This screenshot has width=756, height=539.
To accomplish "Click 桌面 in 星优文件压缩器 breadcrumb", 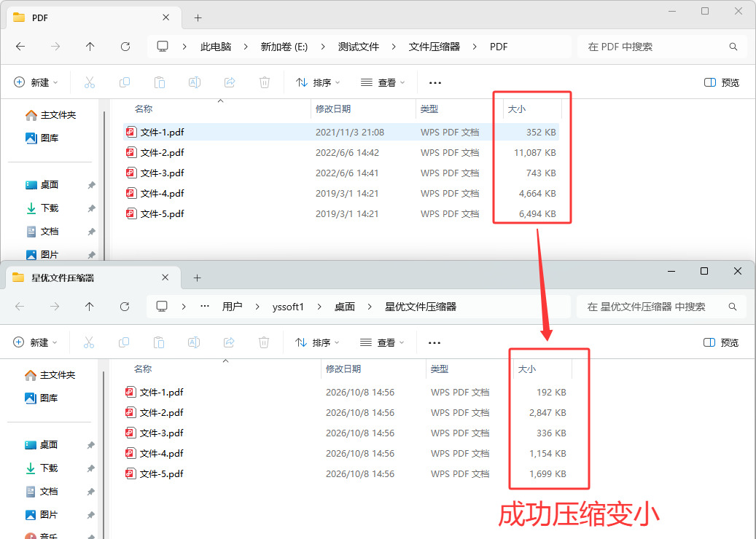I will [345, 307].
